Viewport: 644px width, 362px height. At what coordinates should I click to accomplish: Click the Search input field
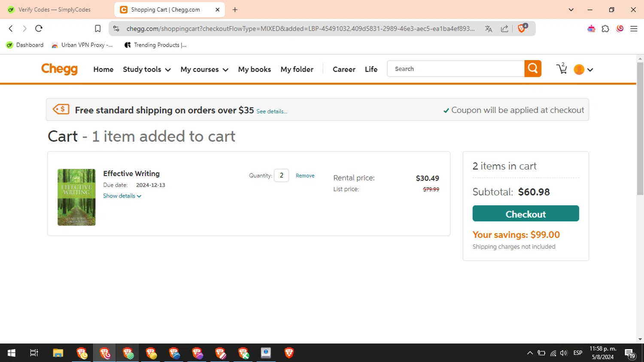(456, 69)
